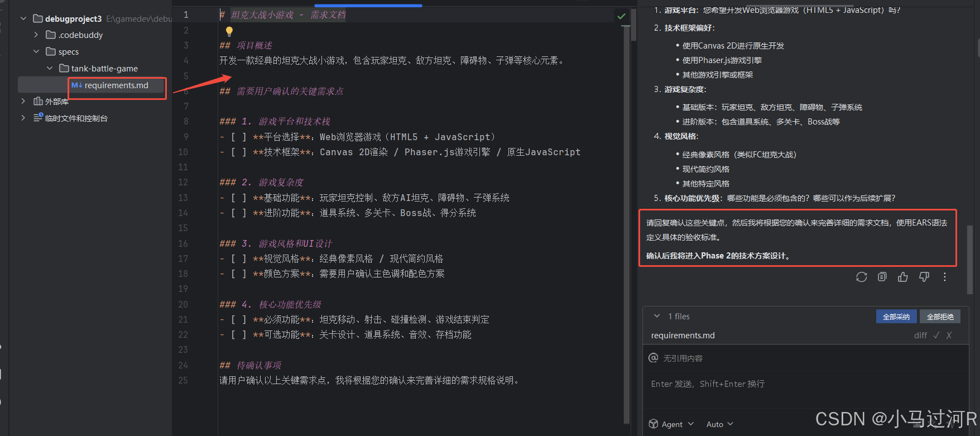Click the Agent cube icon
Viewport: 980px width, 436px height.
click(654, 424)
